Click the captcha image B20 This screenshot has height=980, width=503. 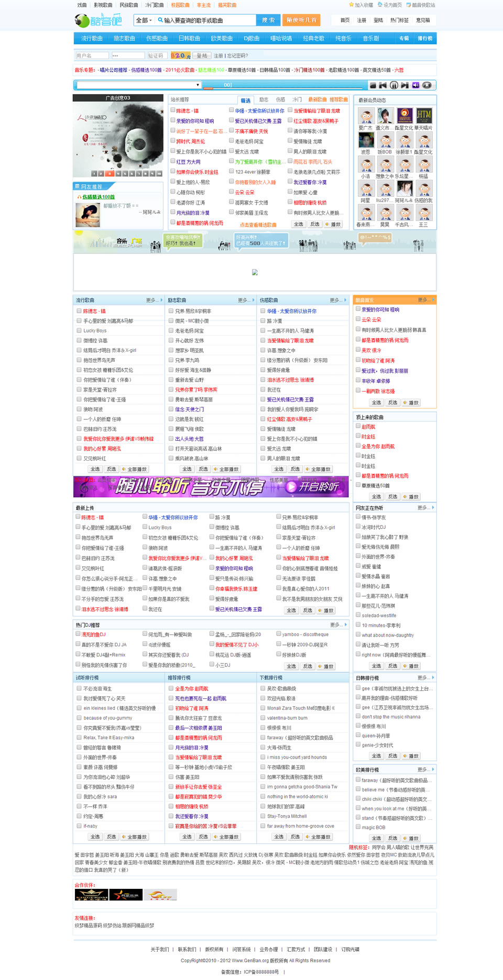pos(180,55)
